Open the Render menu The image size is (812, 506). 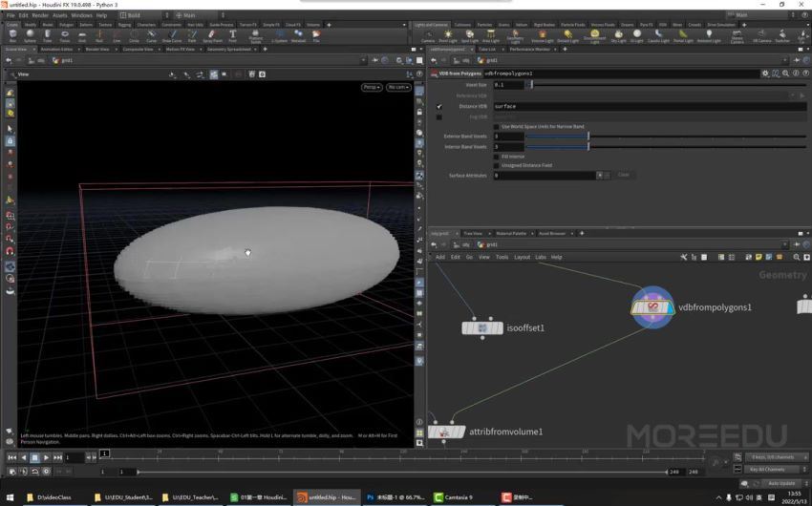tap(40, 15)
